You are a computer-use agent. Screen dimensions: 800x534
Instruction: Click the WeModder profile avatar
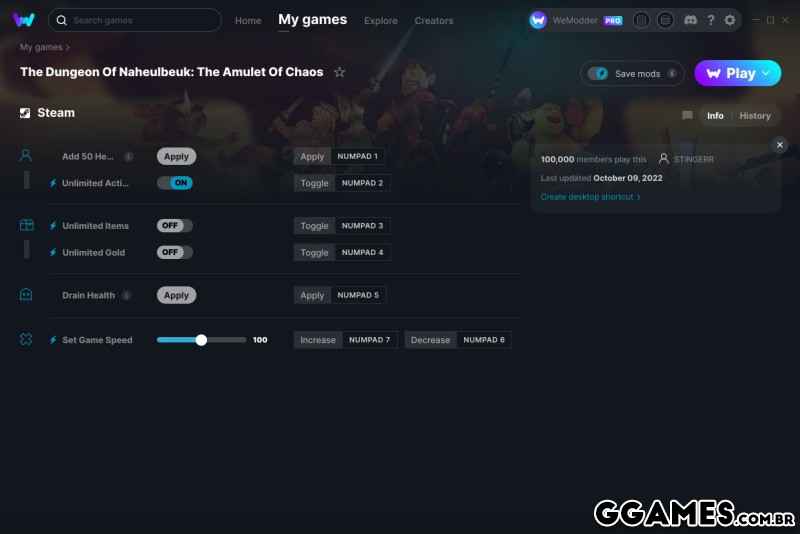click(538, 20)
